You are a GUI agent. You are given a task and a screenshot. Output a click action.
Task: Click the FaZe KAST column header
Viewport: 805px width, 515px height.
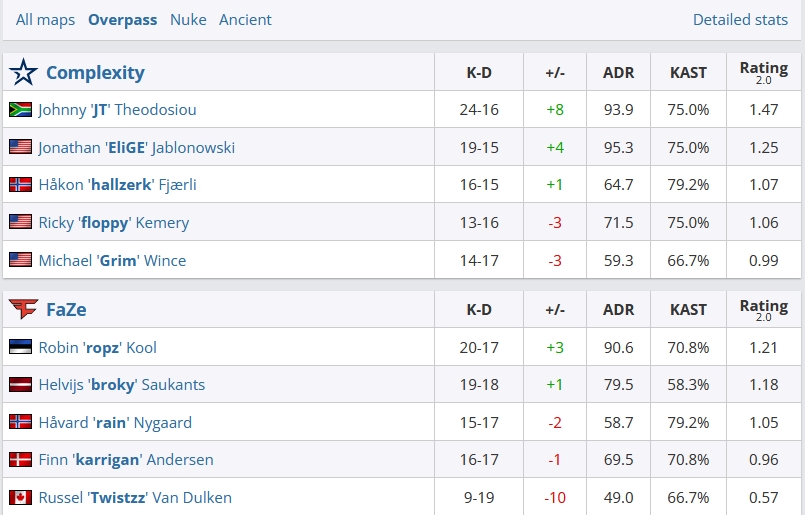click(688, 310)
